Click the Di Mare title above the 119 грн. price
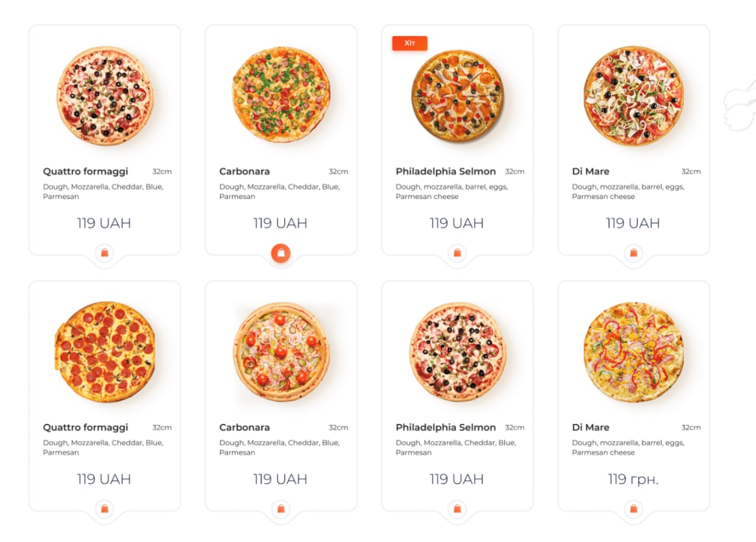This screenshot has width=756, height=542. pos(590,427)
